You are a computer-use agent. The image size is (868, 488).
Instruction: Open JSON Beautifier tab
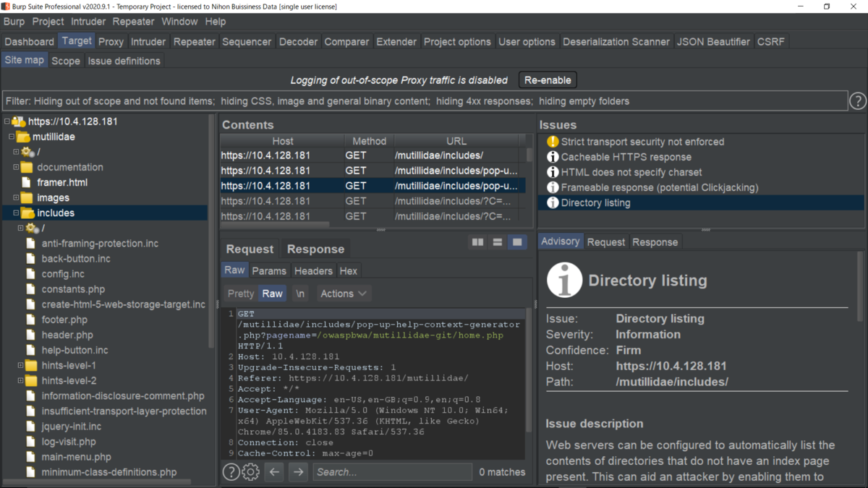click(714, 41)
